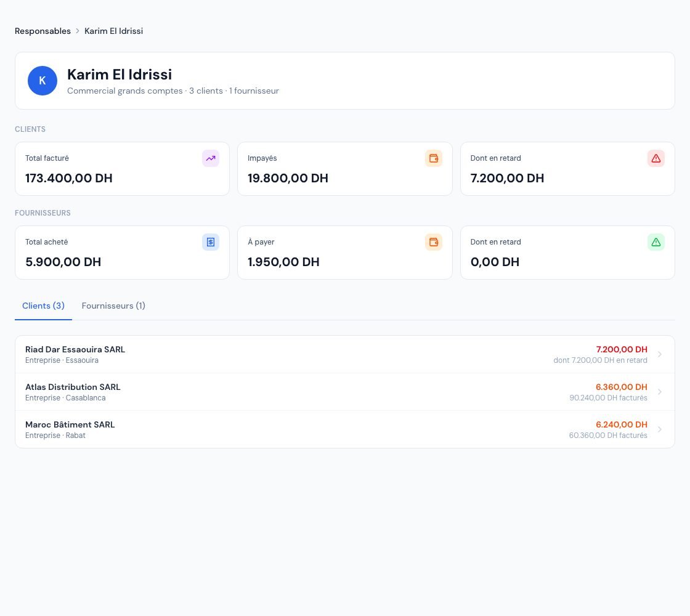Screen dimensions: 690x616
Task: Click the Karim El Idrissi profile heading
Action: point(120,75)
